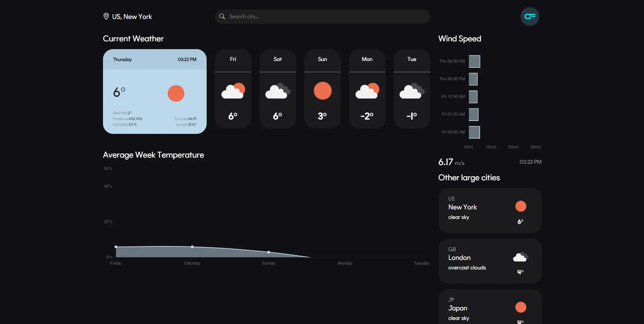Image resolution: width=644 pixels, height=324 pixels.
Task: Click Japan clear sky sun icon
Action: pyautogui.click(x=521, y=307)
